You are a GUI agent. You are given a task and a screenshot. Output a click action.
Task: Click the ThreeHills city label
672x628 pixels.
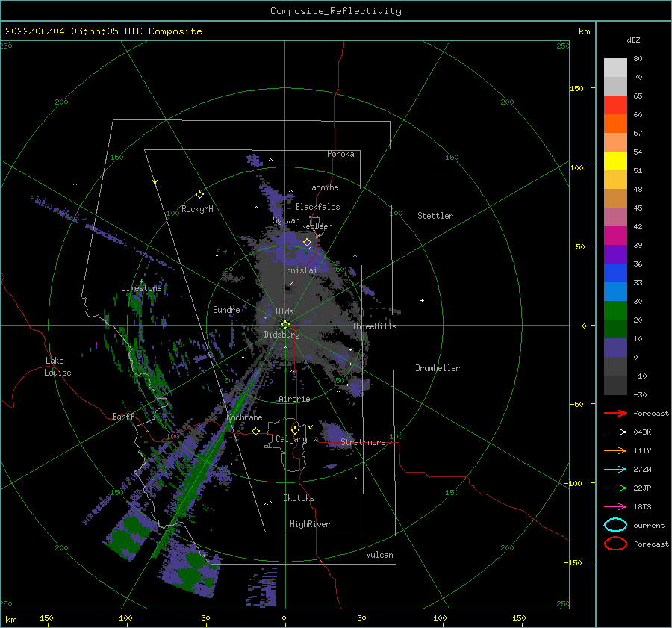coord(375,326)
